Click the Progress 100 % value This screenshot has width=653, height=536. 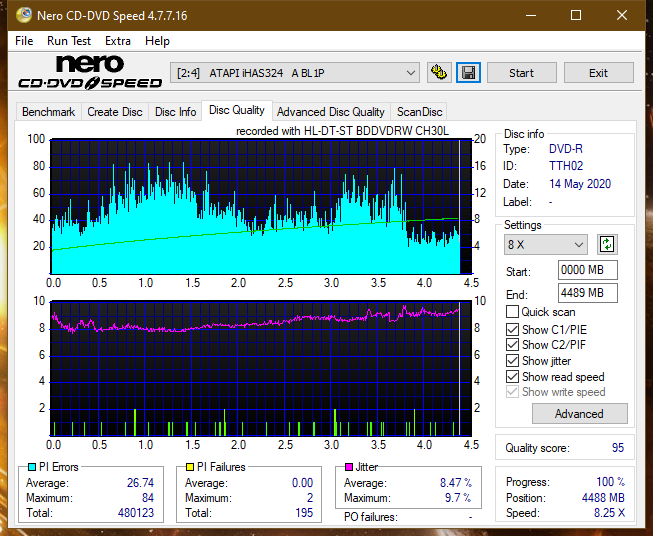pos(610,482)
